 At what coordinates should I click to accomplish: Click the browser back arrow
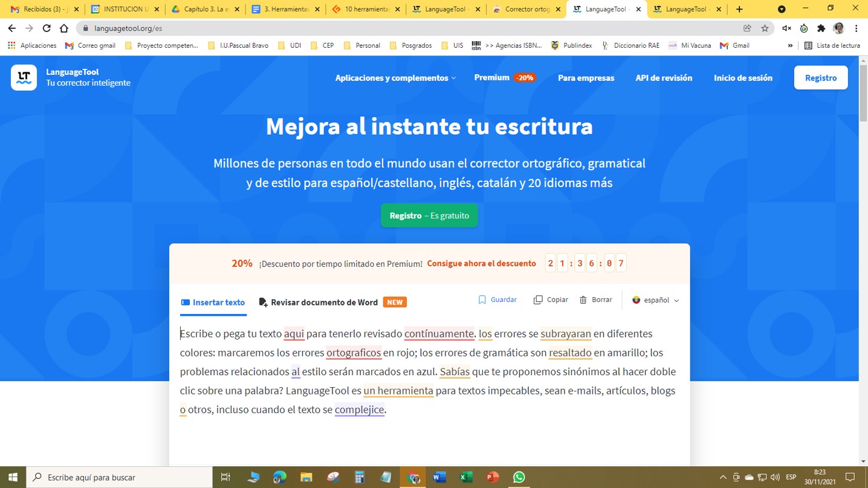click(x=12, y=28)
